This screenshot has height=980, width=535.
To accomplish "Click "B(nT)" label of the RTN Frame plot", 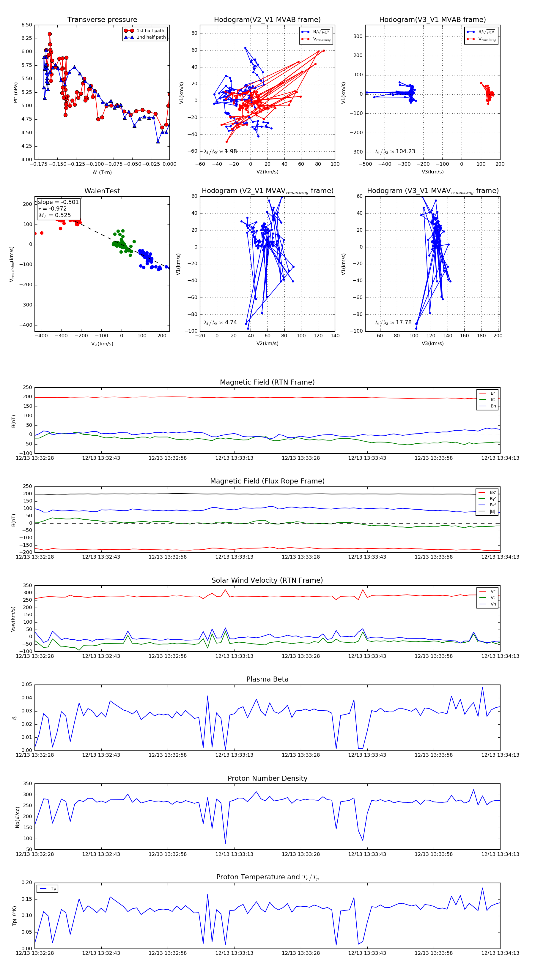I will pyautogui.click(x=13, y=421).
